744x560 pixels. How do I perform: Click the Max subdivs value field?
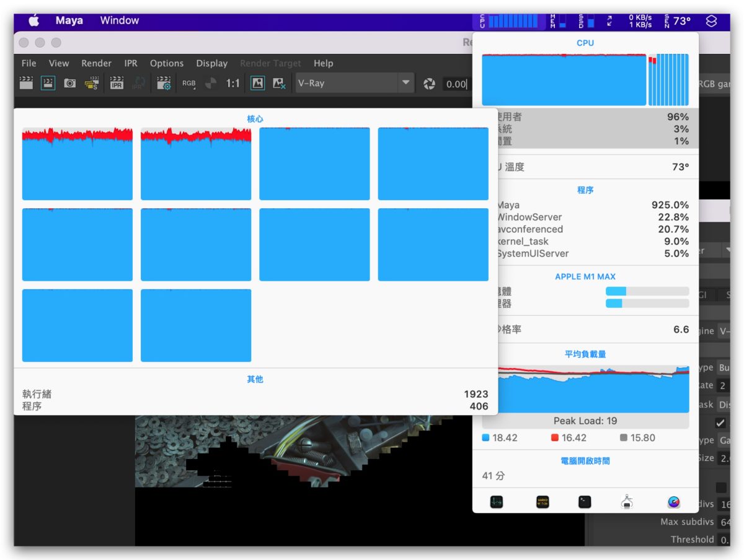pyautogui.click(x=724, y=522)
